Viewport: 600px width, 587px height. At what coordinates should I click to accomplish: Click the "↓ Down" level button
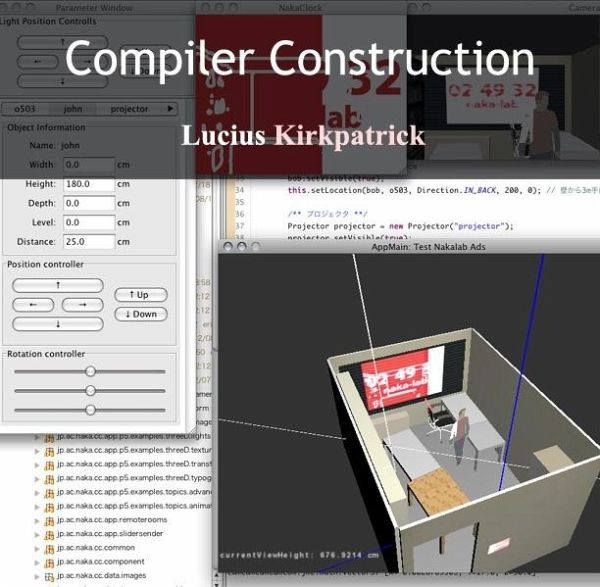tap(140, 314)
